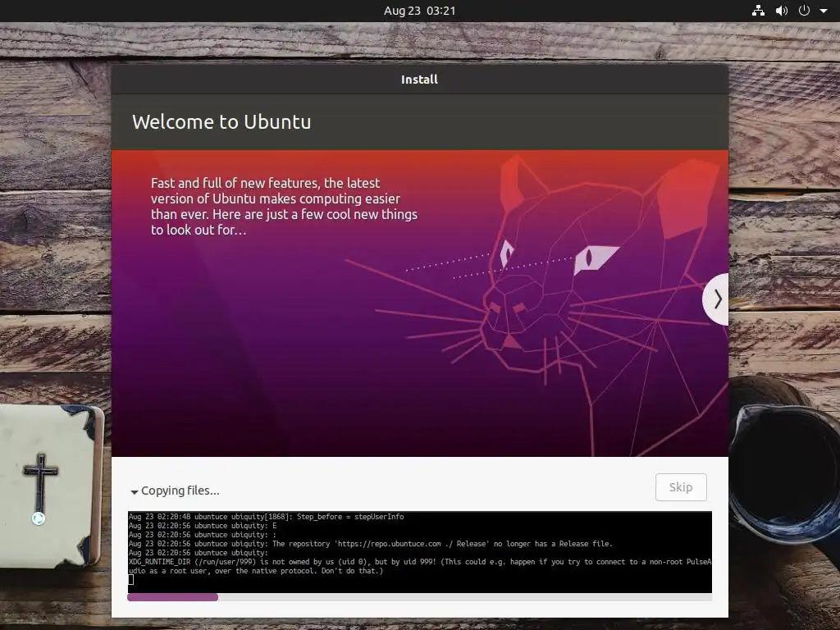Click the 'Don't do that.' log line
The image size is (840, 630).
pos(256,571)
